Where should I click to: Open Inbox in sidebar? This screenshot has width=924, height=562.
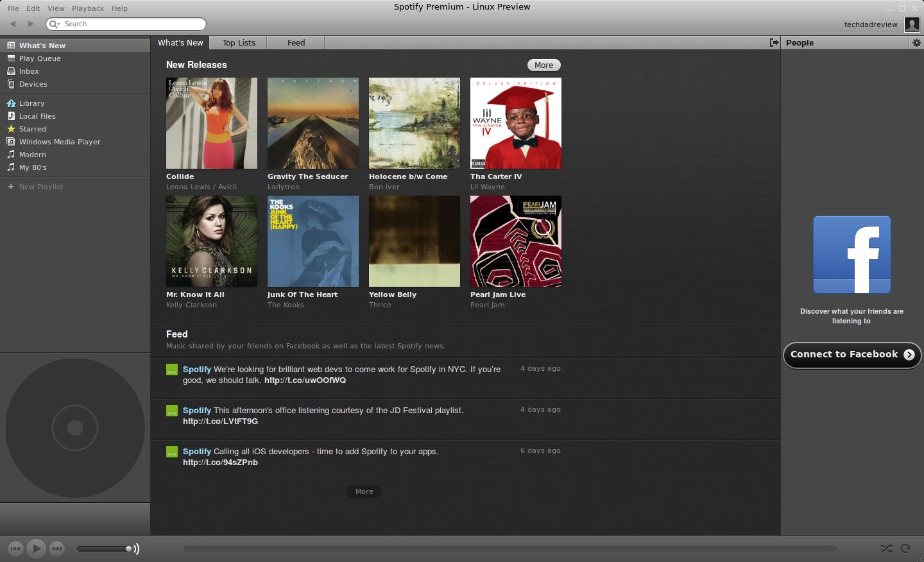pyautogui.click(x=75, y=71)
